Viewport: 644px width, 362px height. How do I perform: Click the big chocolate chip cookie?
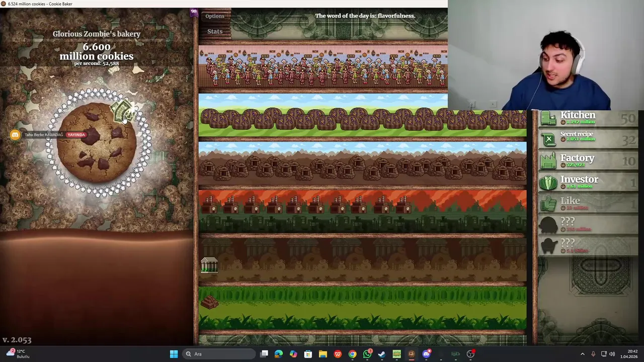click(97, 142)
